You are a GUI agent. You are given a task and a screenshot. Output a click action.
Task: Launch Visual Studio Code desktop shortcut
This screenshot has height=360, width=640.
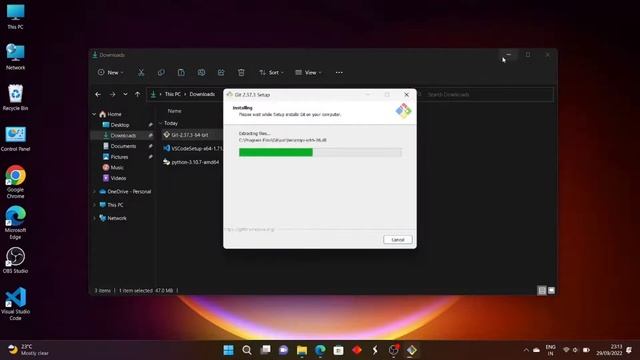(x=15, y=304)
